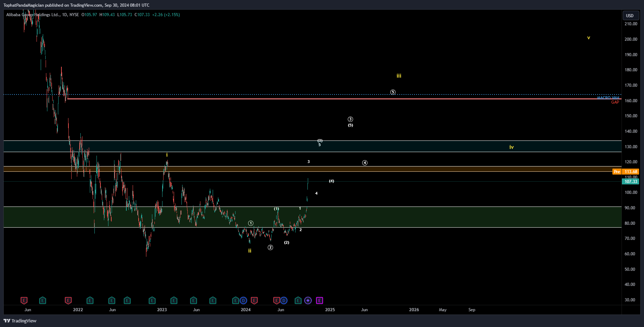Screen dimensions: 644x327
Task: Open the green earnings marker just before 2023
Action: pyautogui.click(x=152, y=300)
